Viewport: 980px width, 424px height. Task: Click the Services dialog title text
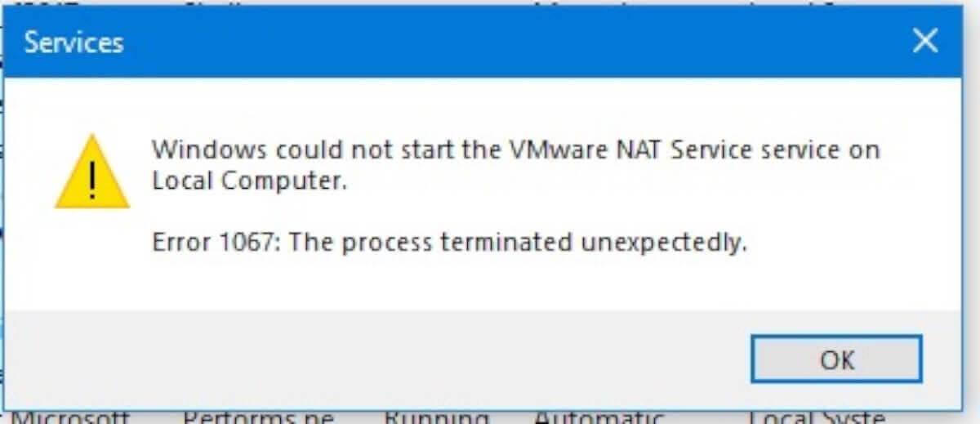[x=73, y=42]
